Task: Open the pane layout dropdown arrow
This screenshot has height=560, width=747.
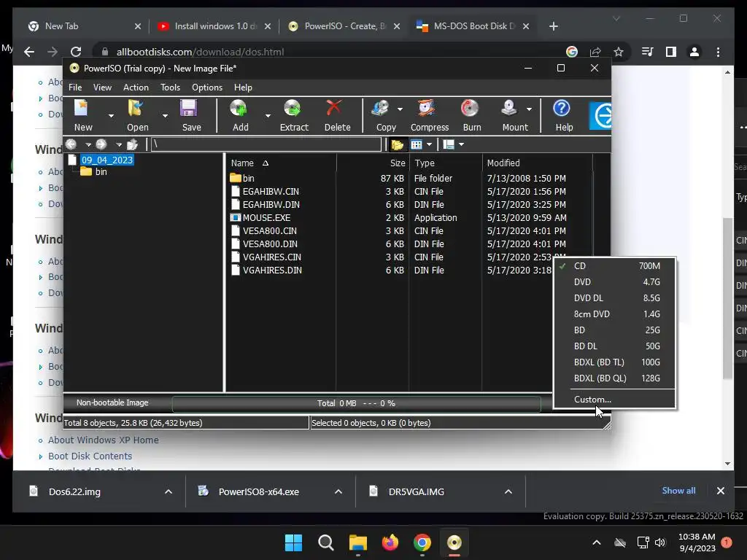Action: [x=461, y=144]
